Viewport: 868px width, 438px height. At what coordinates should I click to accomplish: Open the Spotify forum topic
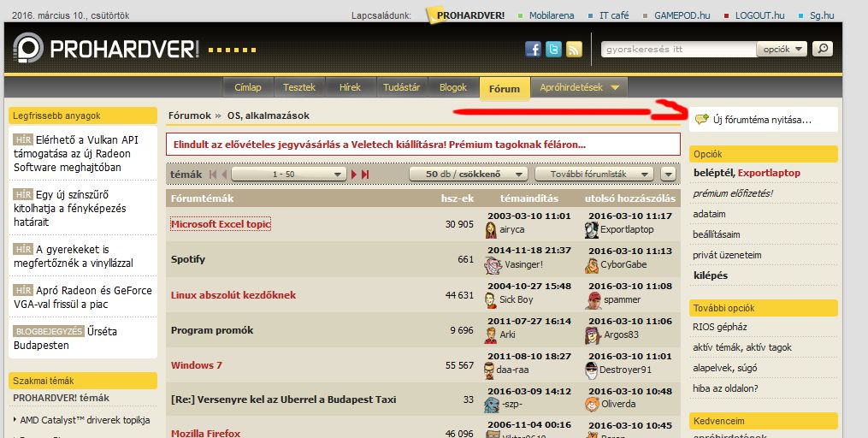187,259
